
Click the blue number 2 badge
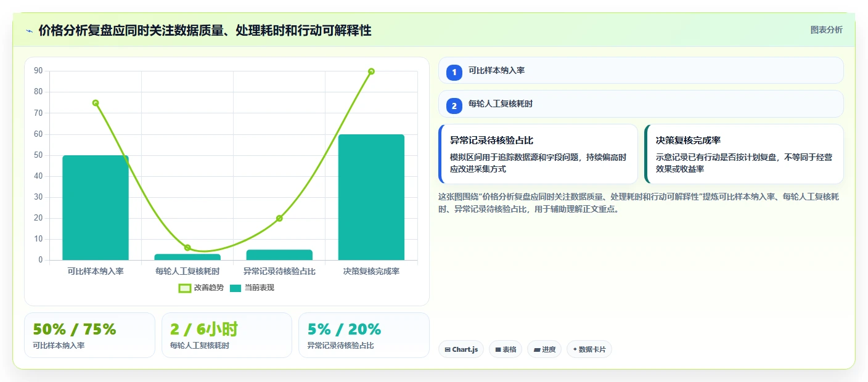point(454,106)
